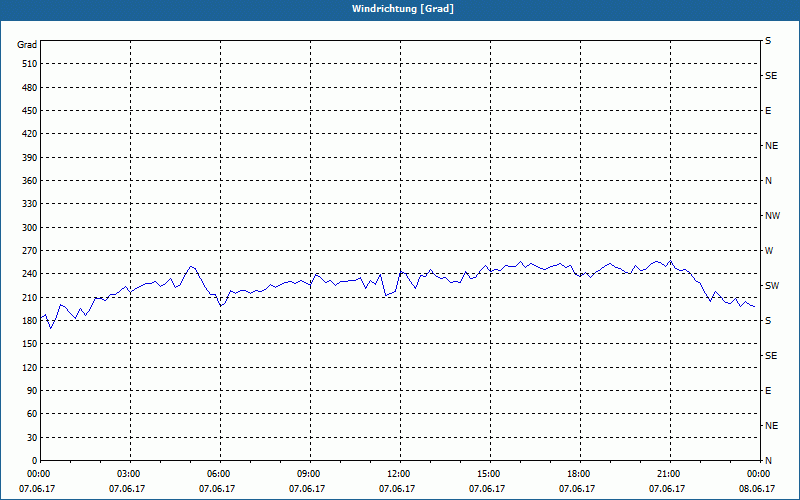Click the N compass label level with 360

pos(768,181)
